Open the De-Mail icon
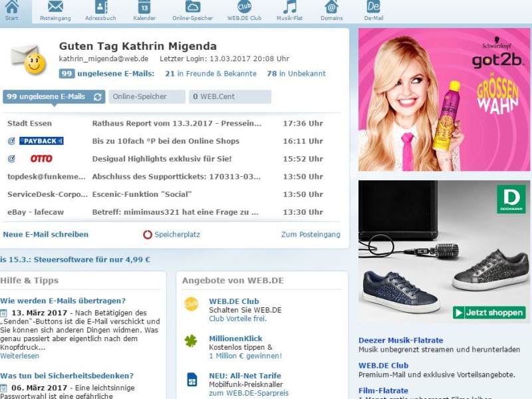The image size is (532, 399). pos(373,7)
